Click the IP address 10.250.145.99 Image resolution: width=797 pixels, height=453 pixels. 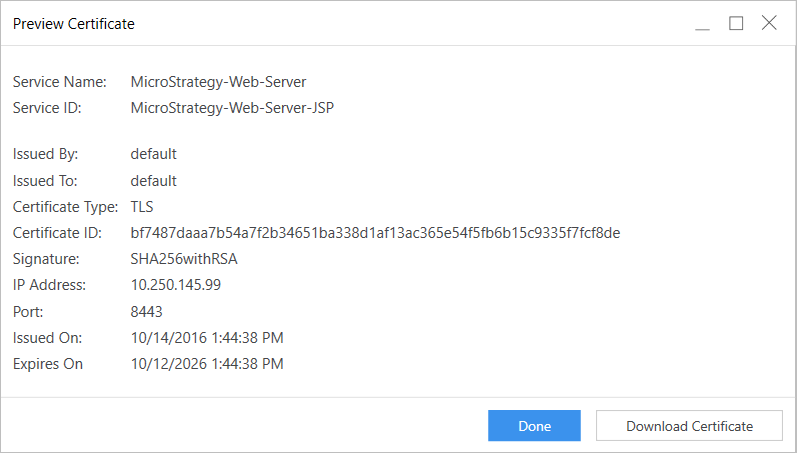point(176,285)
